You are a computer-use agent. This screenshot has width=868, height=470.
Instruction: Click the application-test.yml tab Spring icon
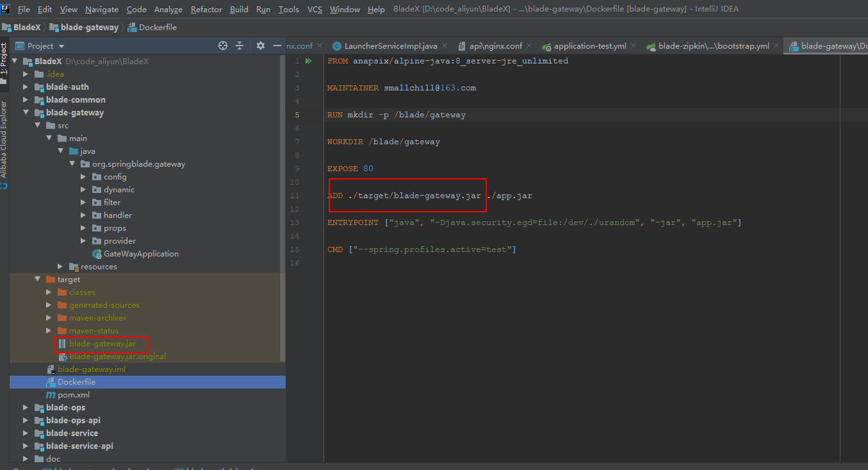(546, 46)
